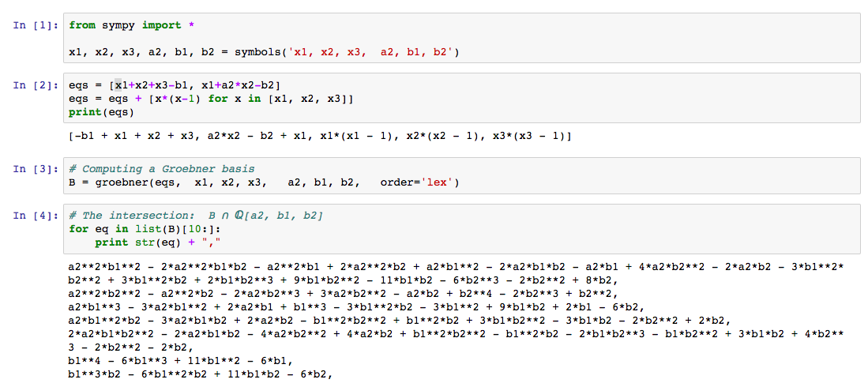Viewport: 868px width, 387px height.
Task: Click the printed eqs output under cell 2
Action: (319, 136)
